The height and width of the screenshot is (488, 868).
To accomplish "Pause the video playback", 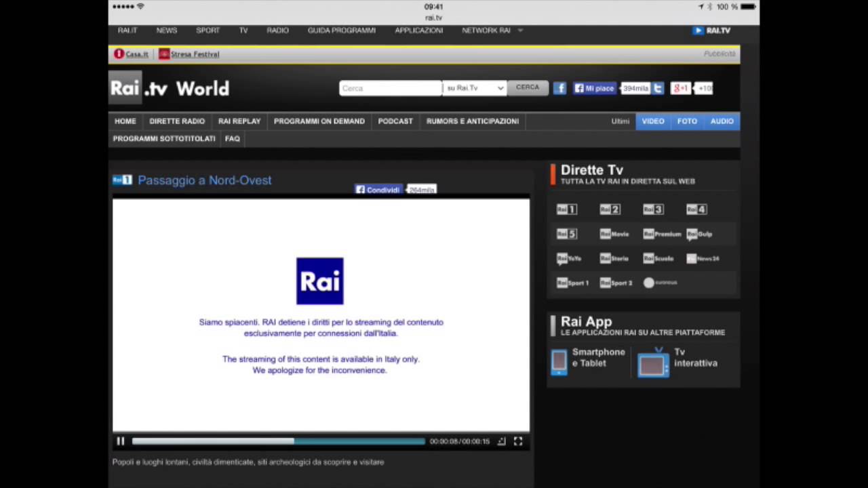I will tap(120, 441).
